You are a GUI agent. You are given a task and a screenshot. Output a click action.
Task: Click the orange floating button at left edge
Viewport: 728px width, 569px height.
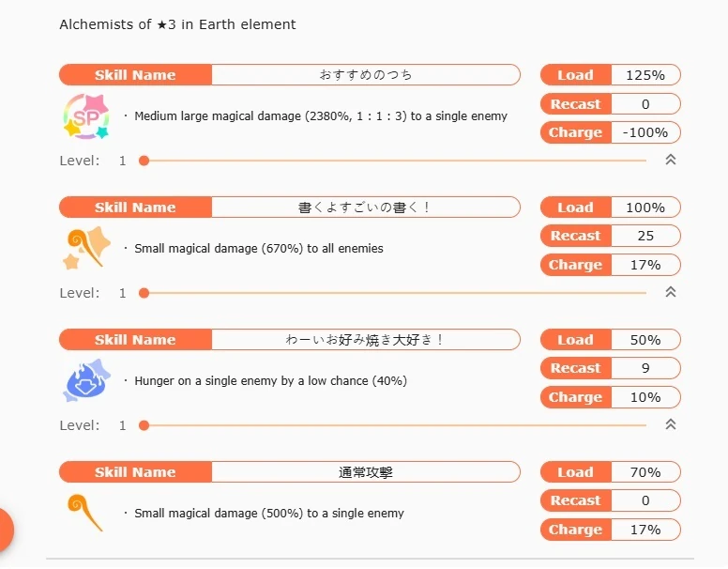click(x=5, y=530)
